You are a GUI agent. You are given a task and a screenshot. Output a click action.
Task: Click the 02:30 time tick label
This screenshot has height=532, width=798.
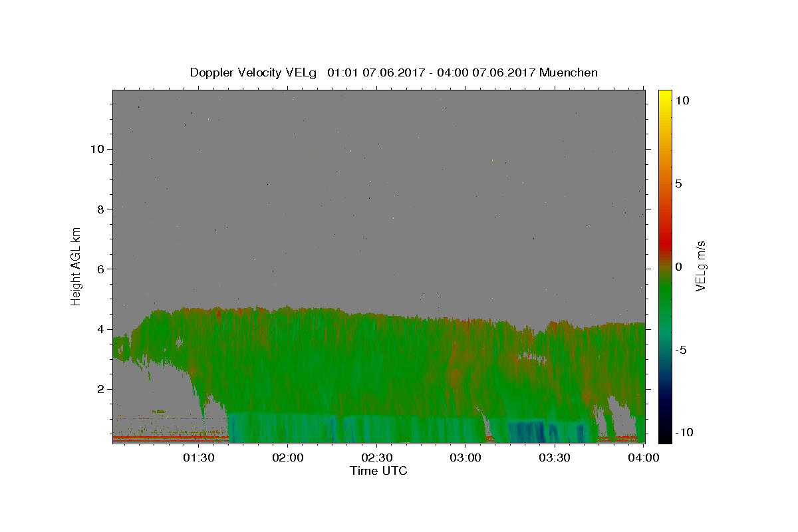click(377, 457)
